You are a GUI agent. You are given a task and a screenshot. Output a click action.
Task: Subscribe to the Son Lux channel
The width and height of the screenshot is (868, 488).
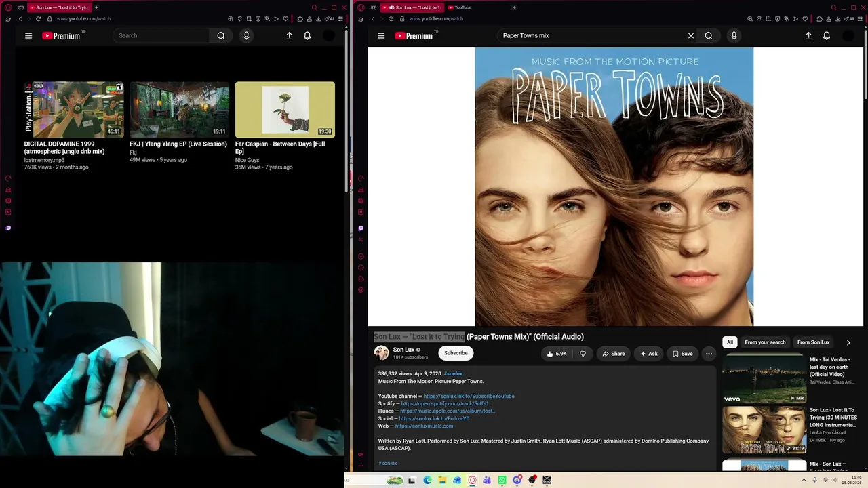[x=456, y=353]
